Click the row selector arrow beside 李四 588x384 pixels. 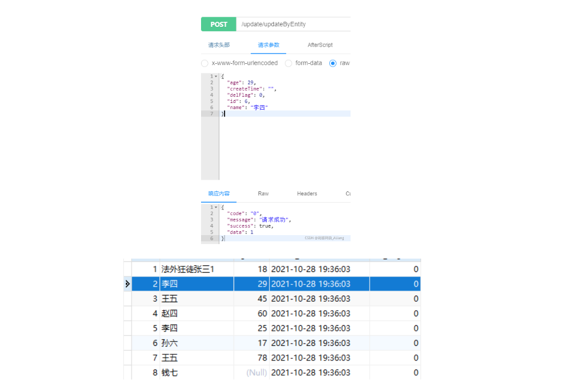[x=127, y=284]
